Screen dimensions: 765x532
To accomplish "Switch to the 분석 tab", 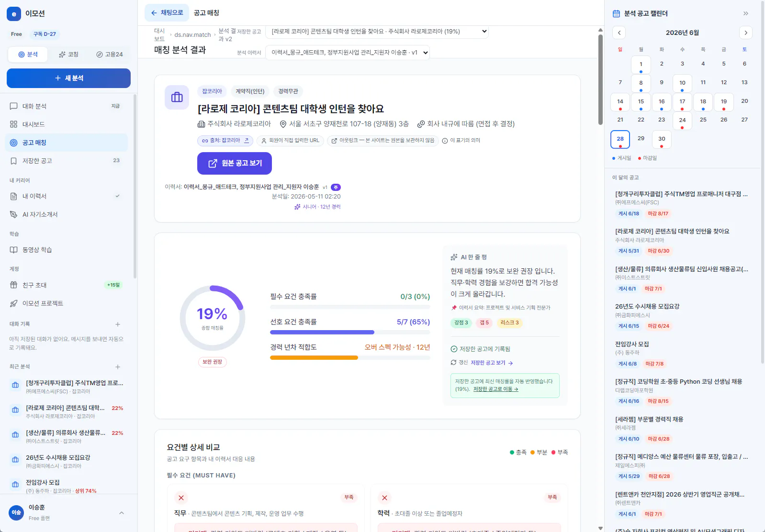I will point(28,55).
